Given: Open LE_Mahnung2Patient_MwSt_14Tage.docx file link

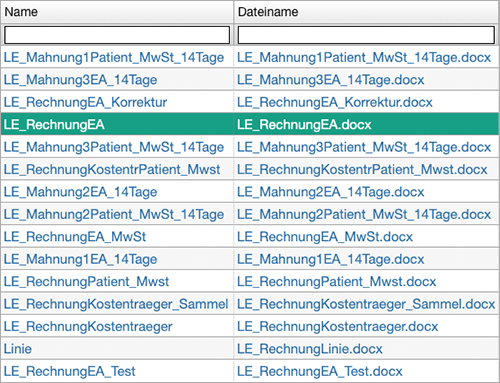Looking at the screenshot, I should [364, 214].
